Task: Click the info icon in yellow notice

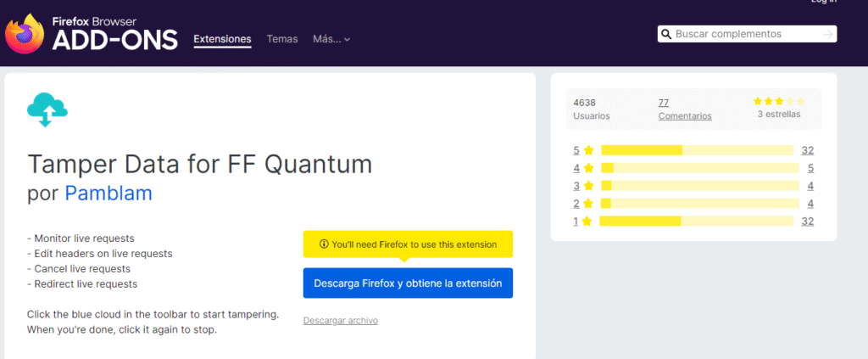Action: pyautogui.click(x=324, y=244)
